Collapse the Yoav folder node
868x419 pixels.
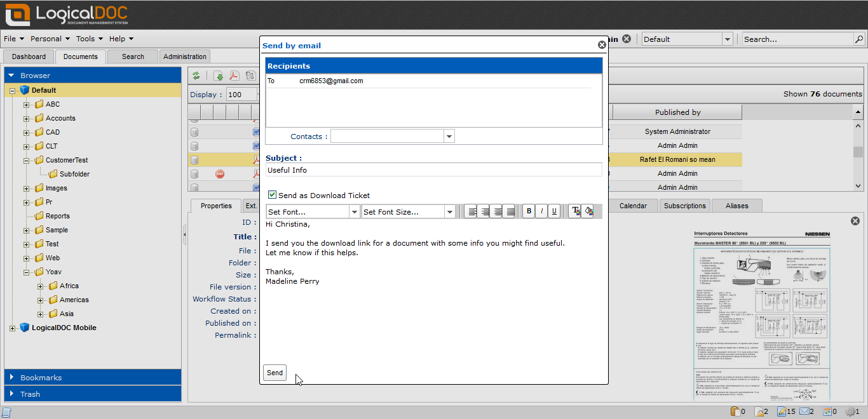click(x=27, y=272)
